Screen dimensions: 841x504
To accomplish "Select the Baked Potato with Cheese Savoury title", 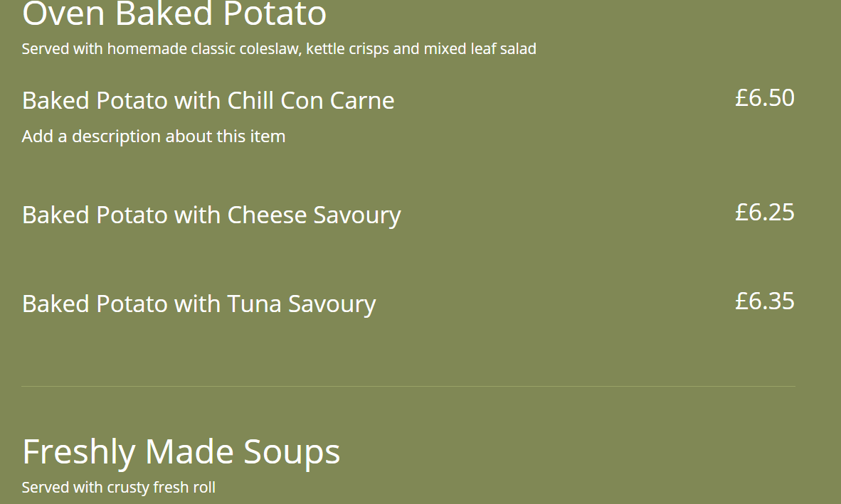I will (x=211, y=215).
